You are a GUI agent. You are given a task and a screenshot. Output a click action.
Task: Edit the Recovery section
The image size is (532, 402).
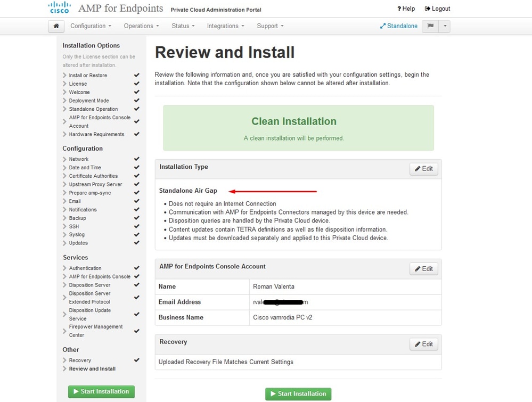424,344
